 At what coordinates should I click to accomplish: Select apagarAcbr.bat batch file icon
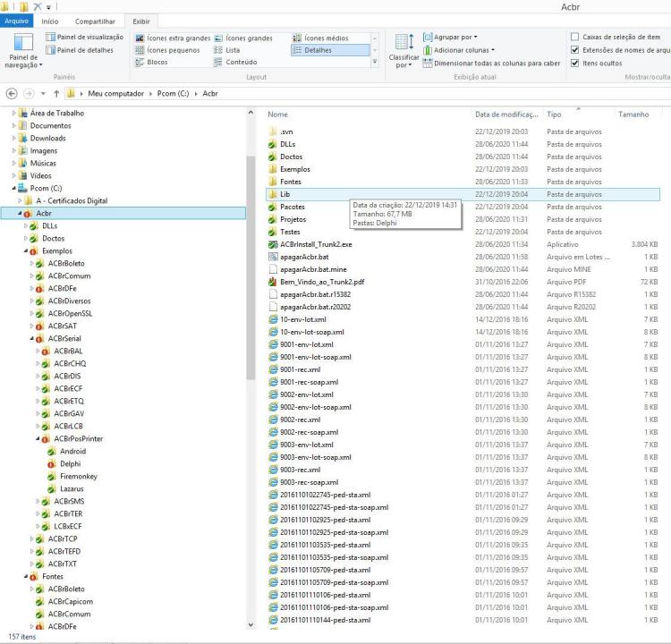273,257
